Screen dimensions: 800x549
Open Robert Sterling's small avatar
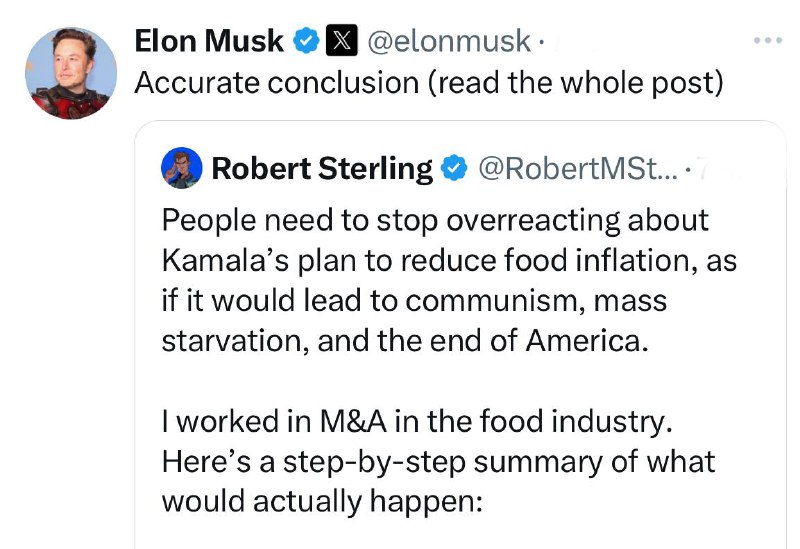click(181, 168)
